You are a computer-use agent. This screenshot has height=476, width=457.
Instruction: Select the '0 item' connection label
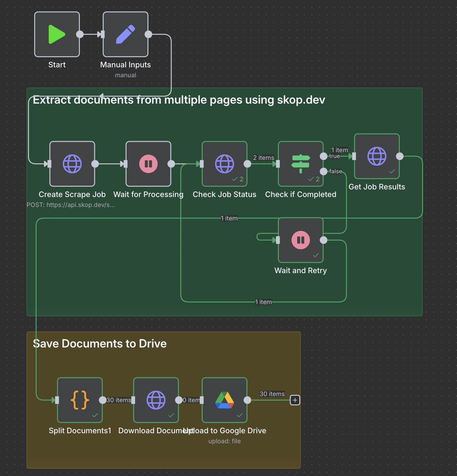pos(191,400)
